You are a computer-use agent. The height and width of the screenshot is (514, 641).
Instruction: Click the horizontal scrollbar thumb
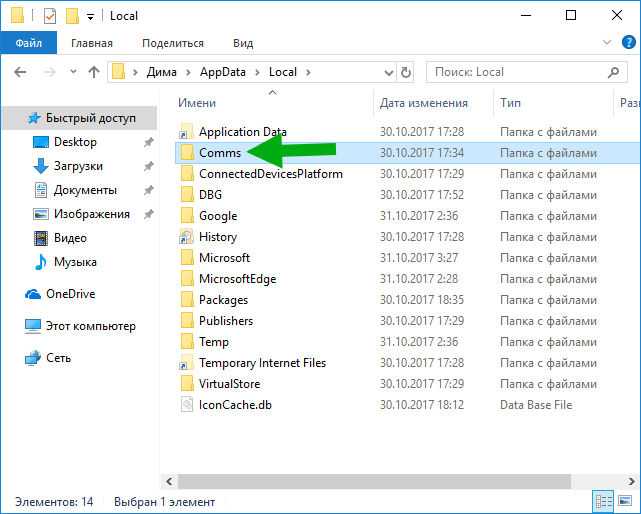pyautogui.click(x=374, y=481)
